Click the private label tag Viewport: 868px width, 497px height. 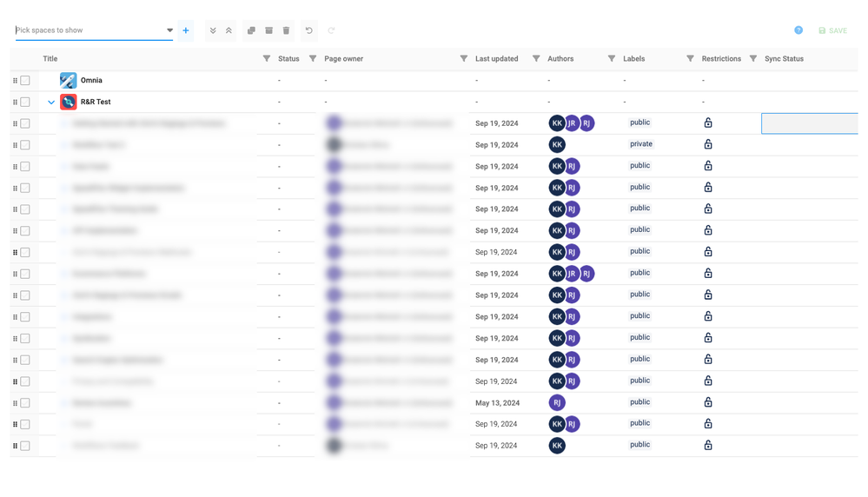pyautogui.click(x=641, y=144)
